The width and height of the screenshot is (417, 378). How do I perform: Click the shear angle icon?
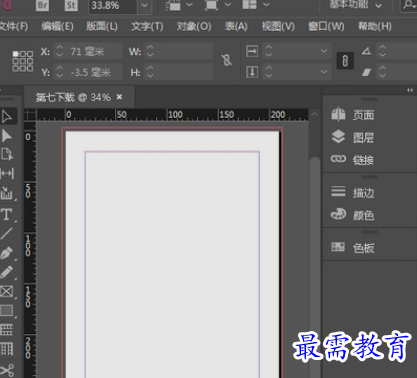(x=366, y=72)
